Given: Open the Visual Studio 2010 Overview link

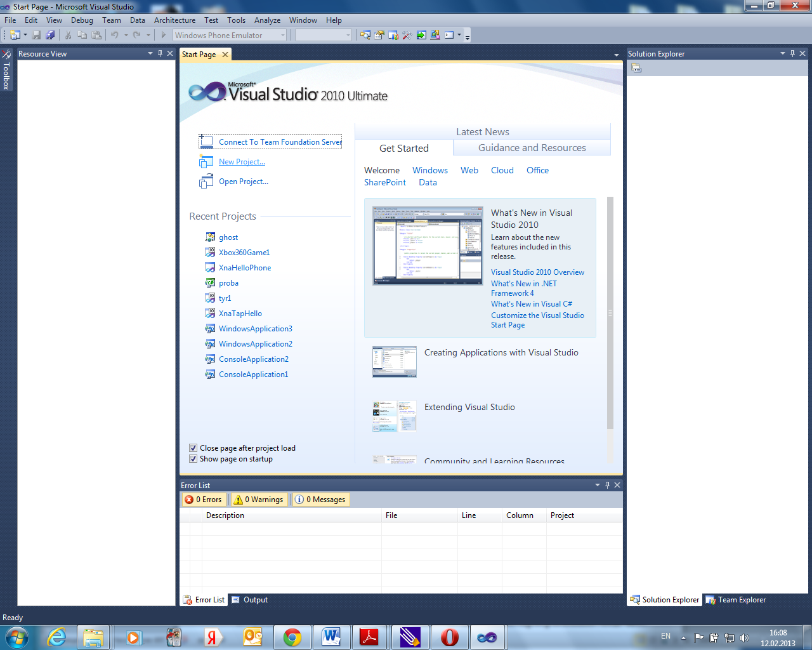Looking at the screenshot, I should 537,272.
